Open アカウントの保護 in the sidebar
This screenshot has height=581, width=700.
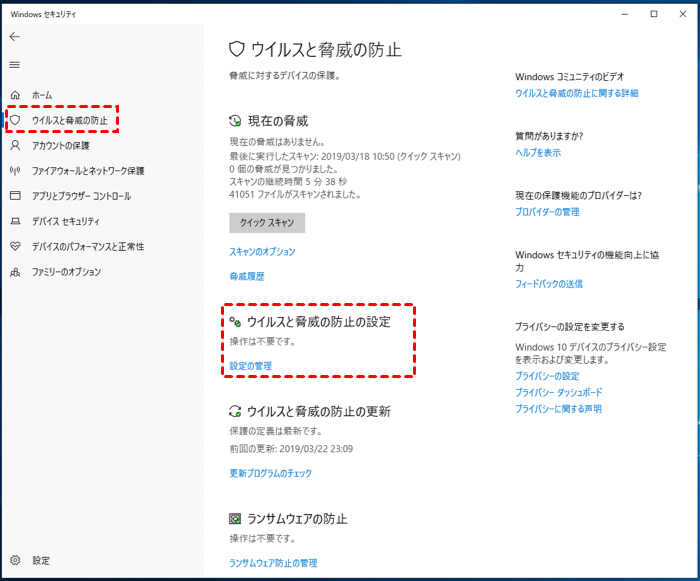tap(61, 146)
